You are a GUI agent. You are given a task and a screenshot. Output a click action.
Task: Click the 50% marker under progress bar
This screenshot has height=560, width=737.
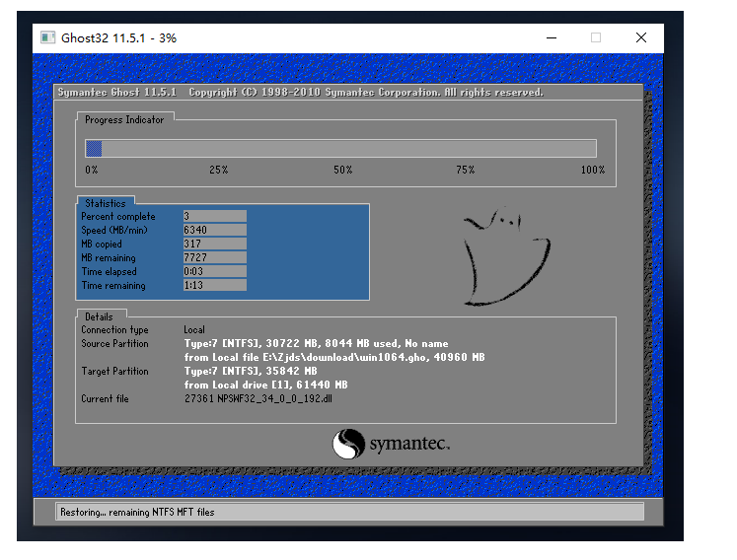342,170
